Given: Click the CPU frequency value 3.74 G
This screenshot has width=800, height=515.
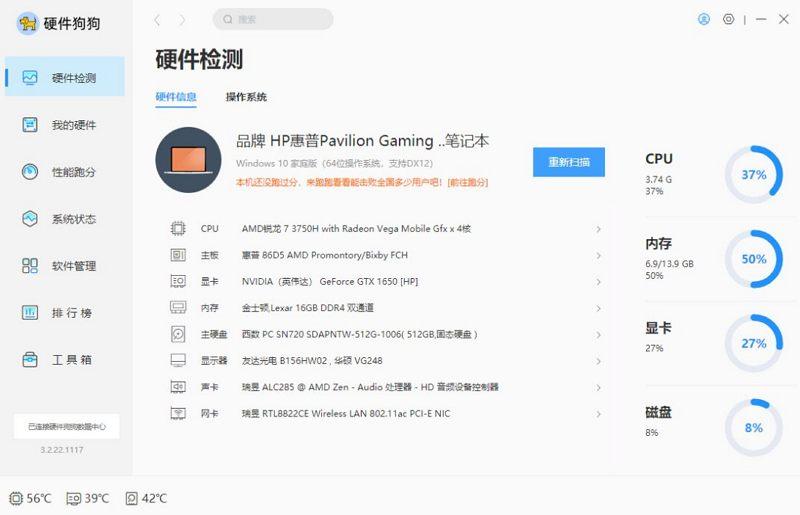Looking at the screenshot, I should coord(659,180).
